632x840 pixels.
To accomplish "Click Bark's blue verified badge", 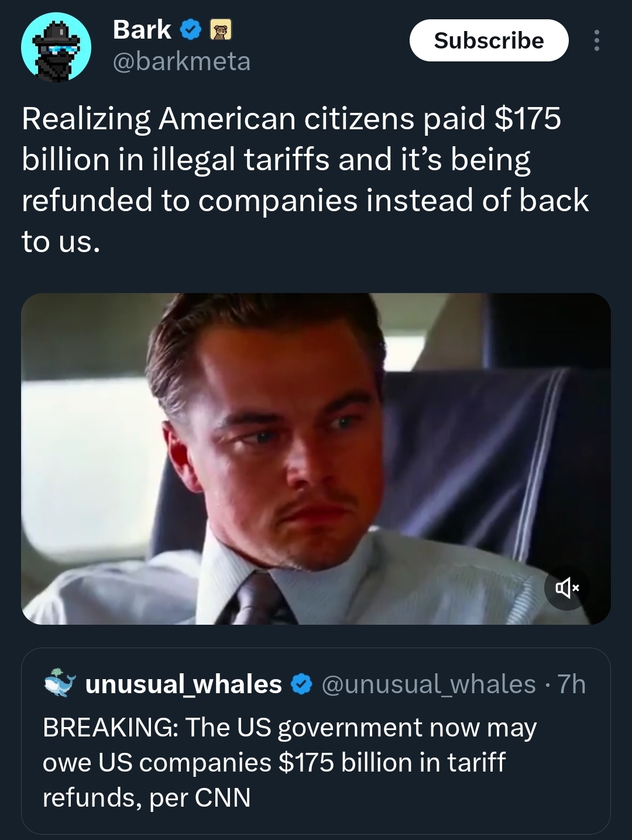I will [x=191, y=29].
